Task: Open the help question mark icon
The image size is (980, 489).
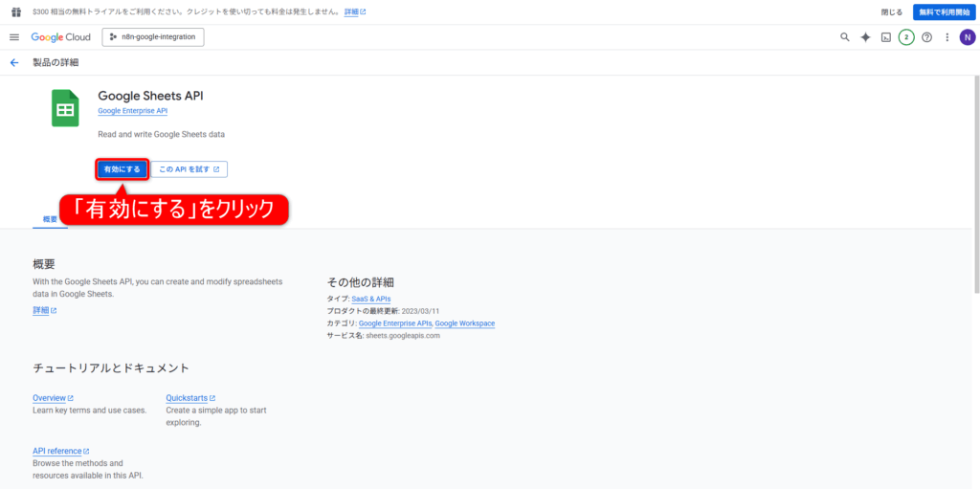Action: [926, 37]
